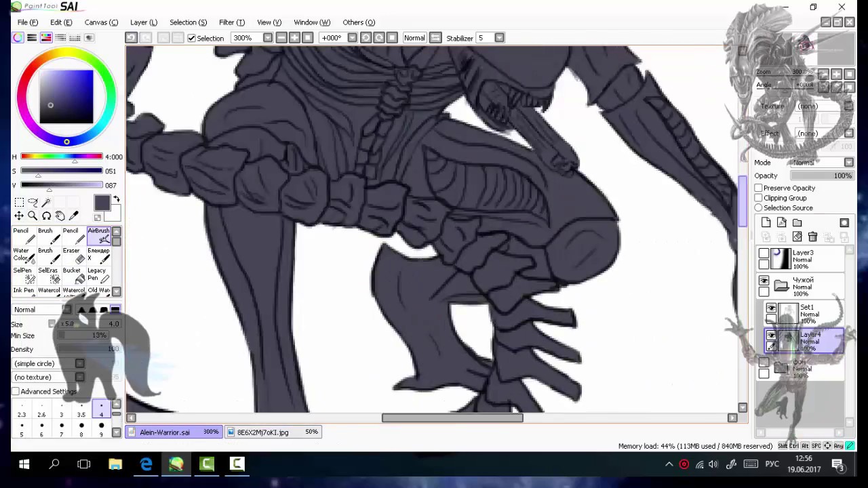Create a new layer

tap(766, 223)
